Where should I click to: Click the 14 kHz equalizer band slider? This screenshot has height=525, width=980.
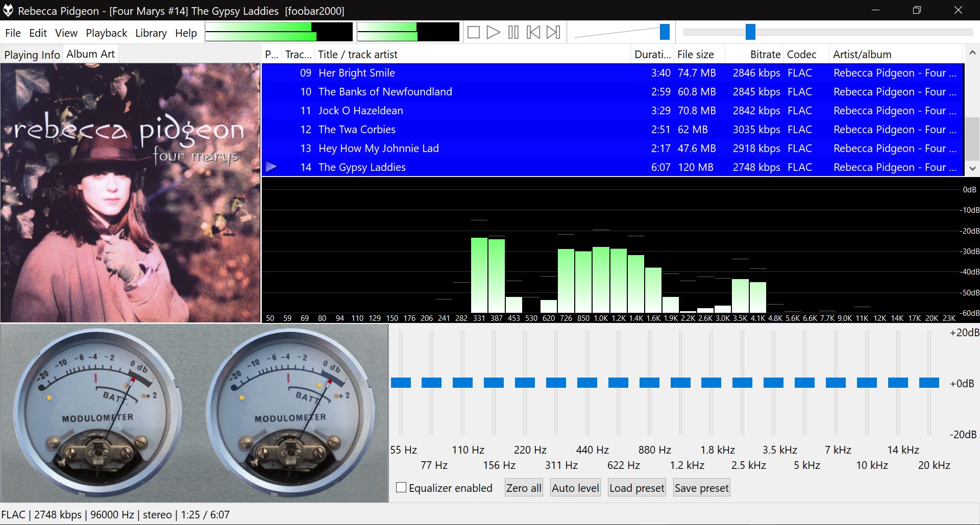(x=898, y=383)
